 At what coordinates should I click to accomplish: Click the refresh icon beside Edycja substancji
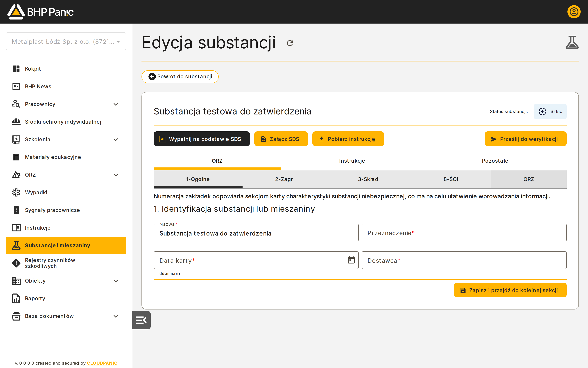point(290,43)
